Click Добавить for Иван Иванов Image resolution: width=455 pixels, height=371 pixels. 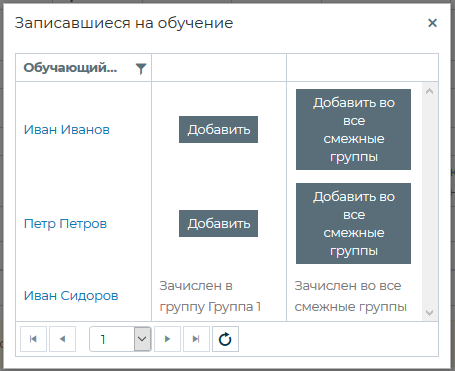pyautogui.click(x=218, y=129)
